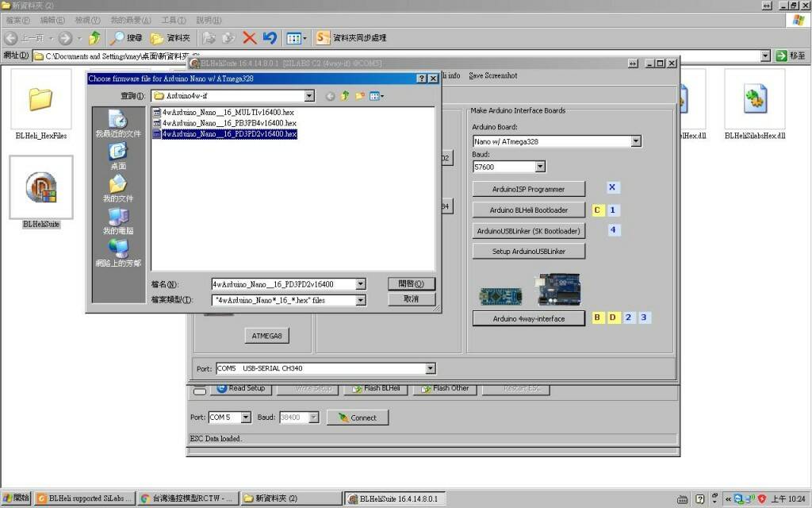
Task: Click Explorer search toolbar button
Action: point(127,38)
